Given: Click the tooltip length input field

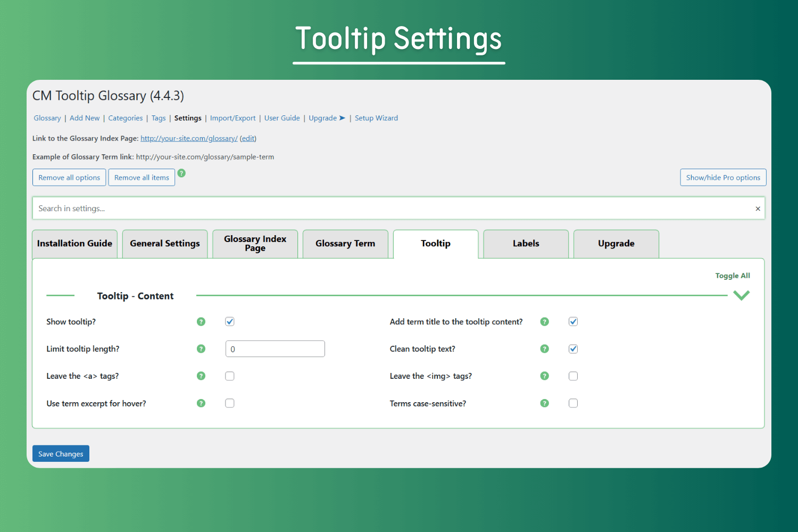Looking at the screenshot, I should pyautogui.click(x=275, y=348).
